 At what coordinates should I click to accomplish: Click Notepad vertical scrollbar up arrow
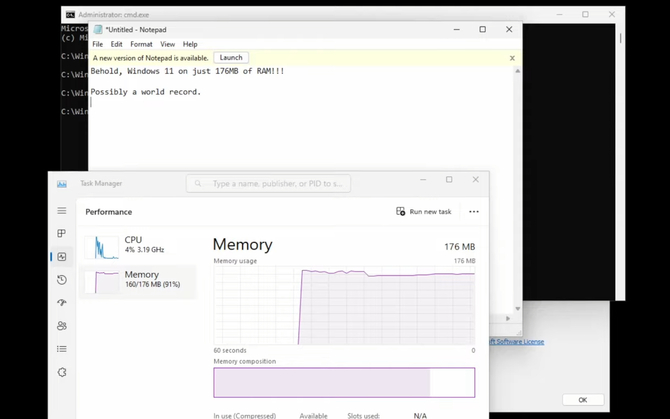(x=517, y=71)
